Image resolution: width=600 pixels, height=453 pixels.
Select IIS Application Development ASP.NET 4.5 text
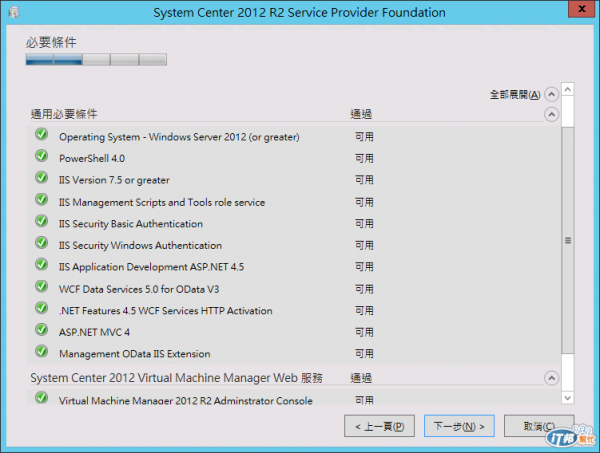[152, 267]
